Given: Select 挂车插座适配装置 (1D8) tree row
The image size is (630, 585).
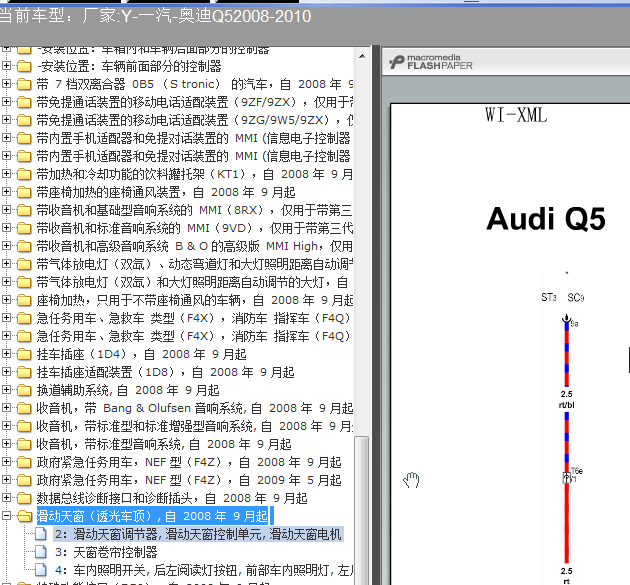Looking at the screenshot, I should 165,372.
